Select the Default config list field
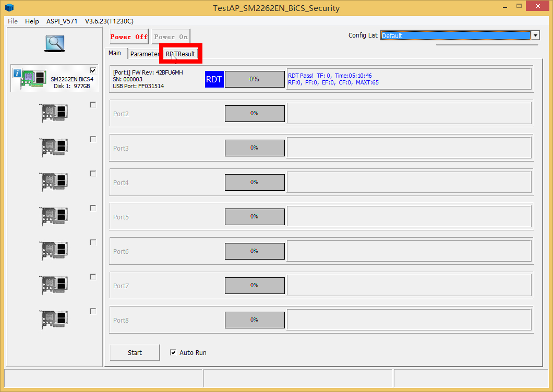 coord(455,35)
